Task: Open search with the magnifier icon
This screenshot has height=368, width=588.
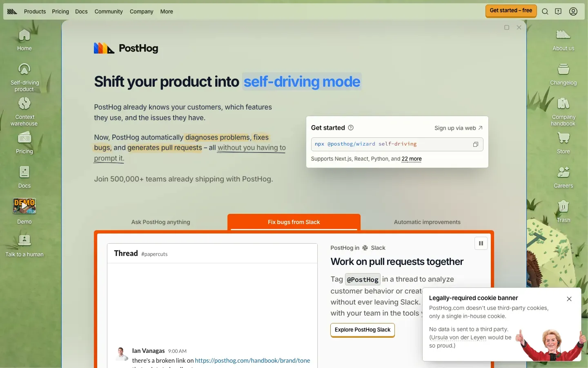Action: click(x=545, y=11)
